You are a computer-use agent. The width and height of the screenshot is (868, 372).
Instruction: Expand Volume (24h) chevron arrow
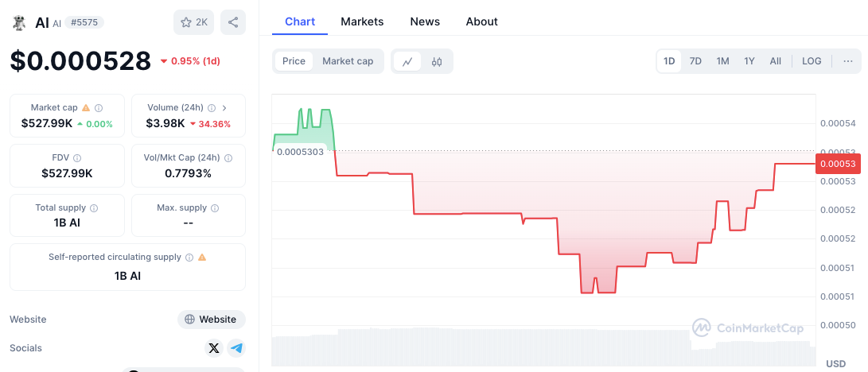coord(224,107)
